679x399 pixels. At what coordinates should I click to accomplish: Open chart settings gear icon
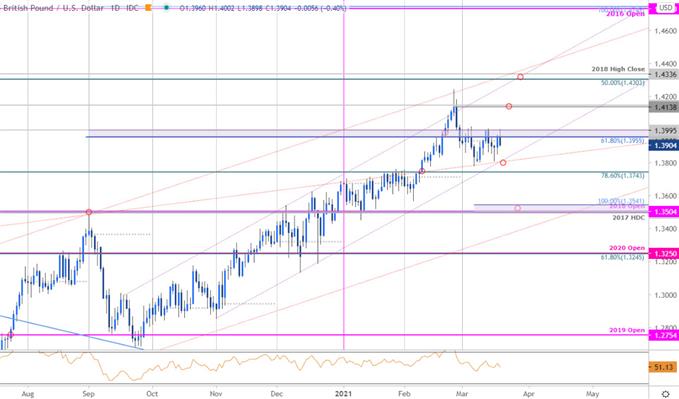666,394
